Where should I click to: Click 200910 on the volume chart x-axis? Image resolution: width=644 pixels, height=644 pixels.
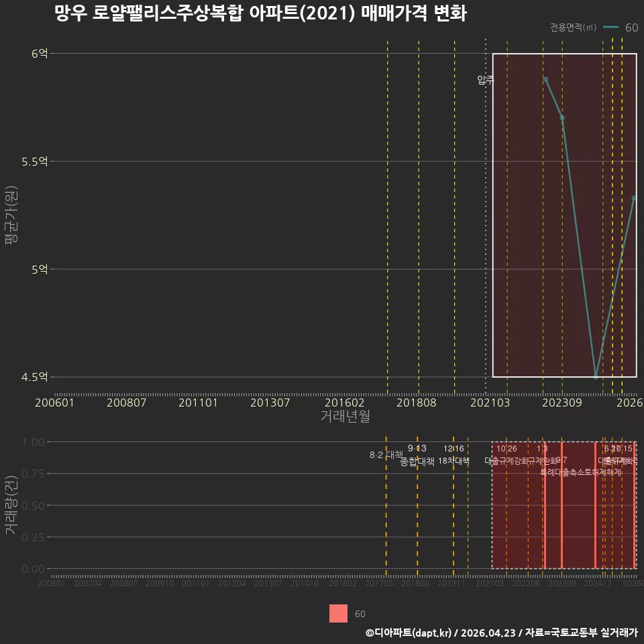pos(160,583)
